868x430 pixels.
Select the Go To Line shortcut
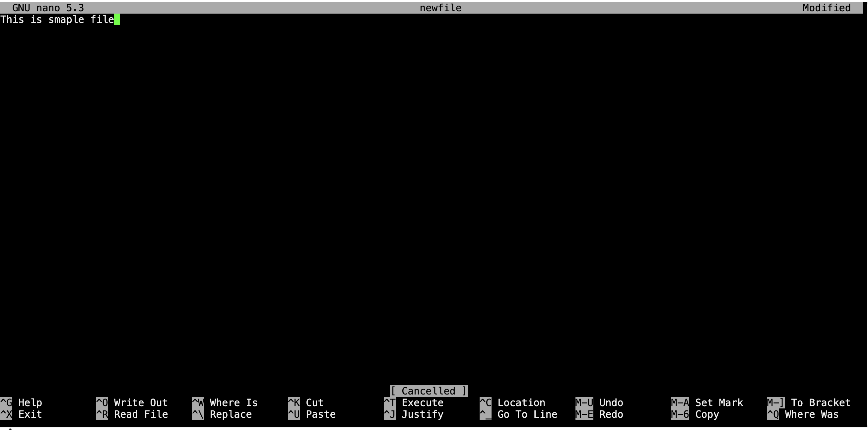click(518, 414)
